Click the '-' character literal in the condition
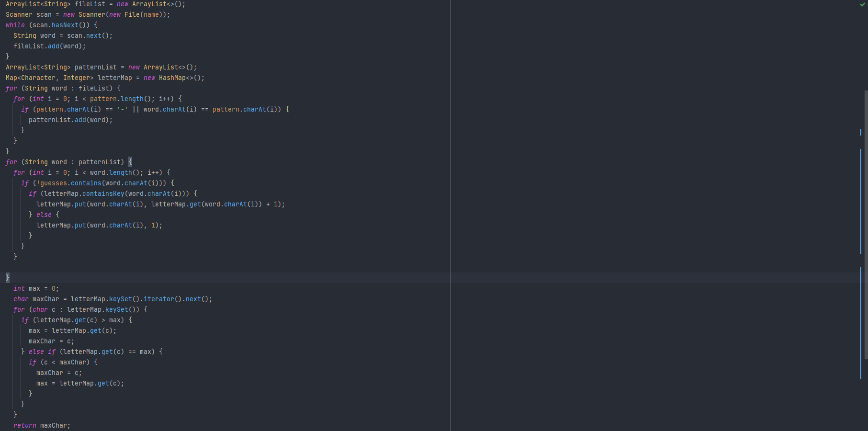 point(123,110)
